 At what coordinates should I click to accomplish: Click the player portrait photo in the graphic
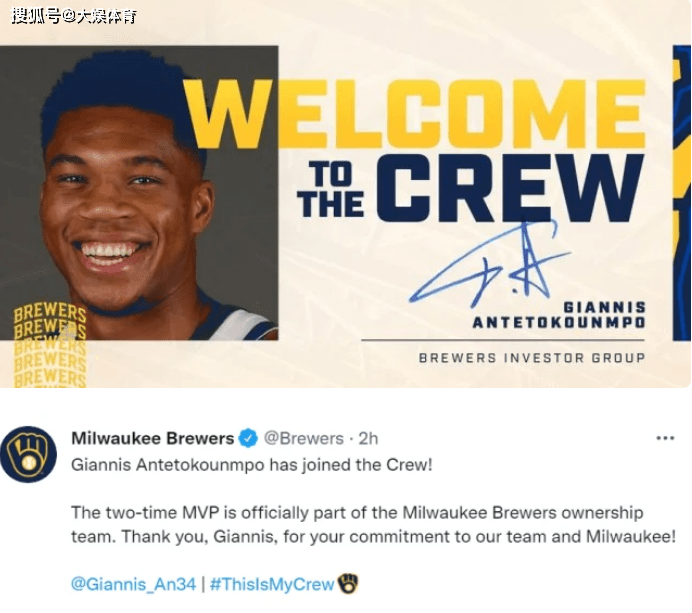(x=139, y=193)
